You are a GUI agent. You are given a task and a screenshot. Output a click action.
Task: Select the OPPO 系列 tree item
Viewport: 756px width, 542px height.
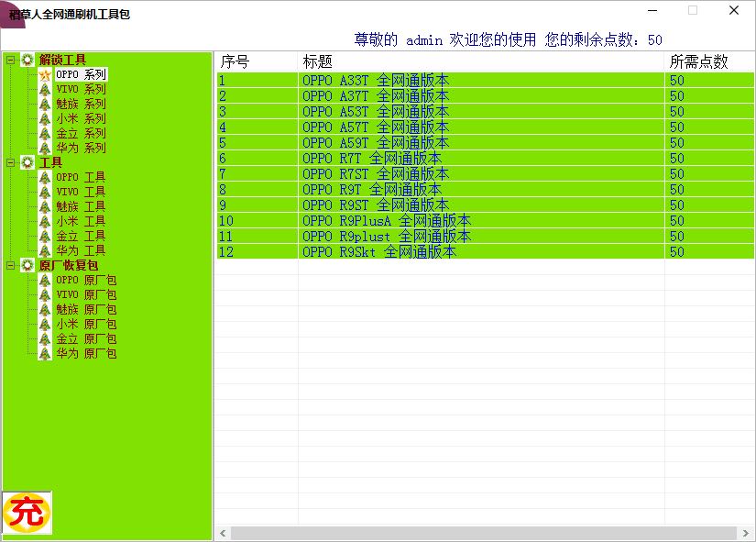pyautogui.click(x=81, y=74)
